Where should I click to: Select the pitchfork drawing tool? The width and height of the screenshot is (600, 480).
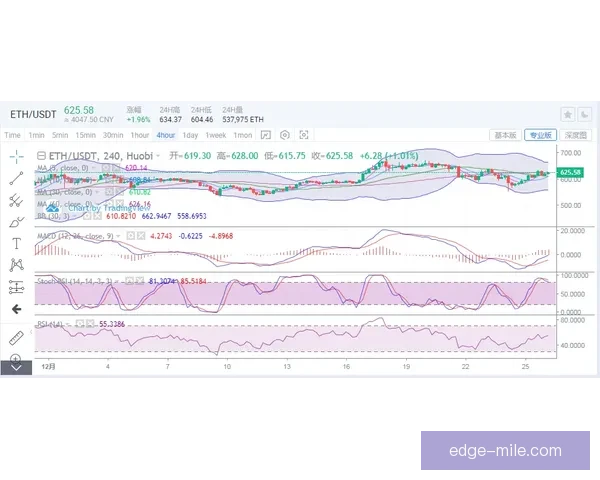point(16,200)
